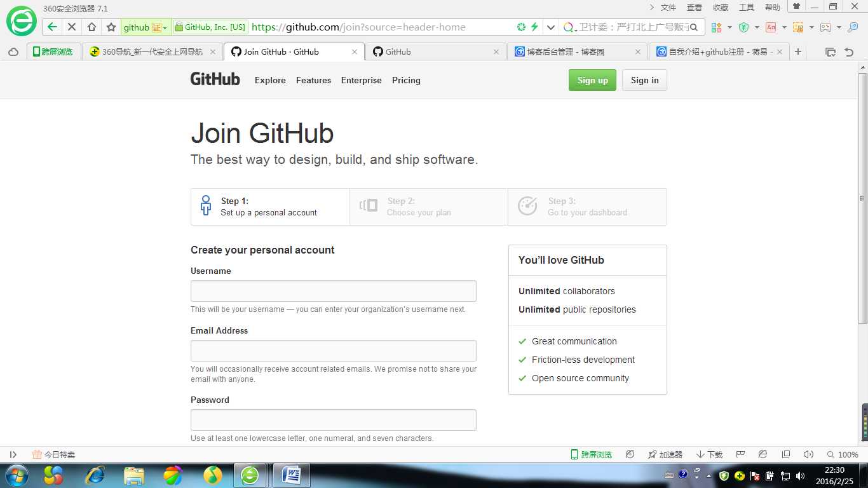Screen dimensions: 868x488
Task: Switch to the 博客后台管理 tab
Action: coord(578,52)
